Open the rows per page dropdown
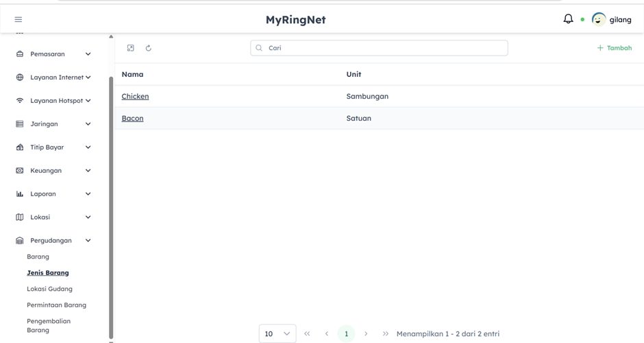The image size is (644, 343). (x=277, y=333)
